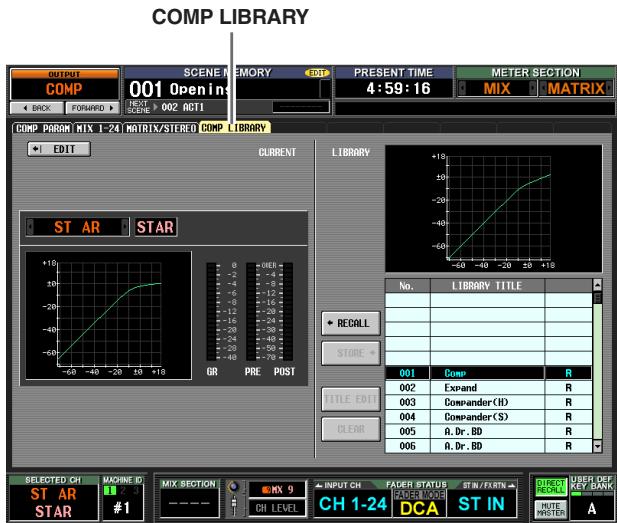Click scene 001 Opening title

tap(181, 89)
